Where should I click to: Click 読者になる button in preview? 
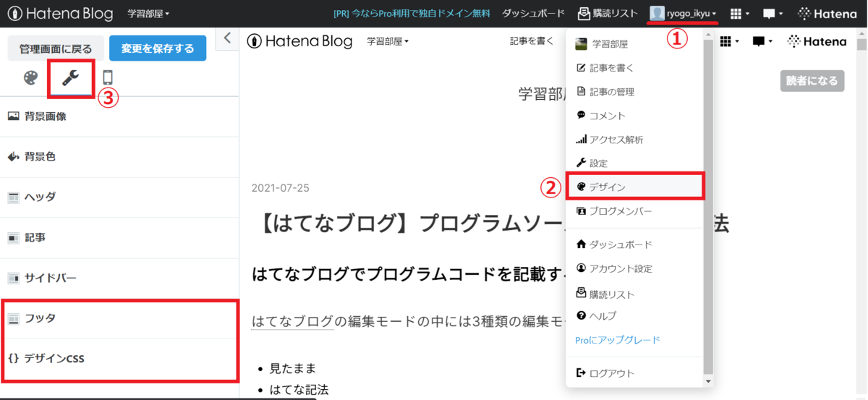812,81
